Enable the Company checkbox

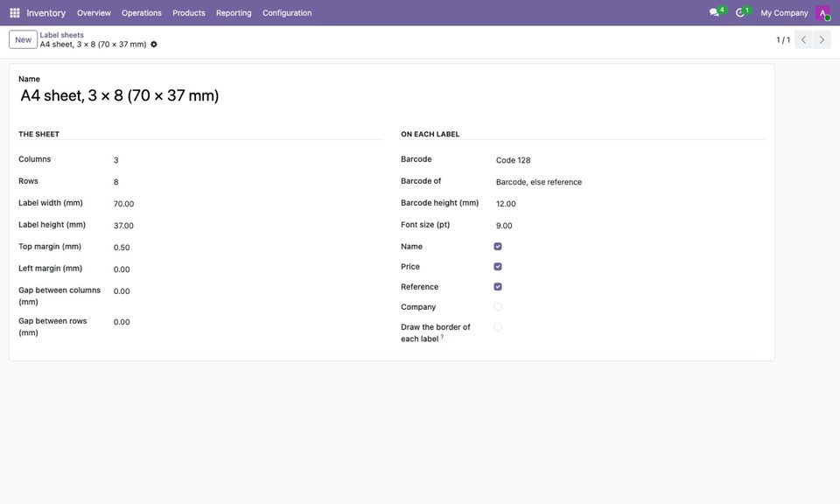point(498,307)
